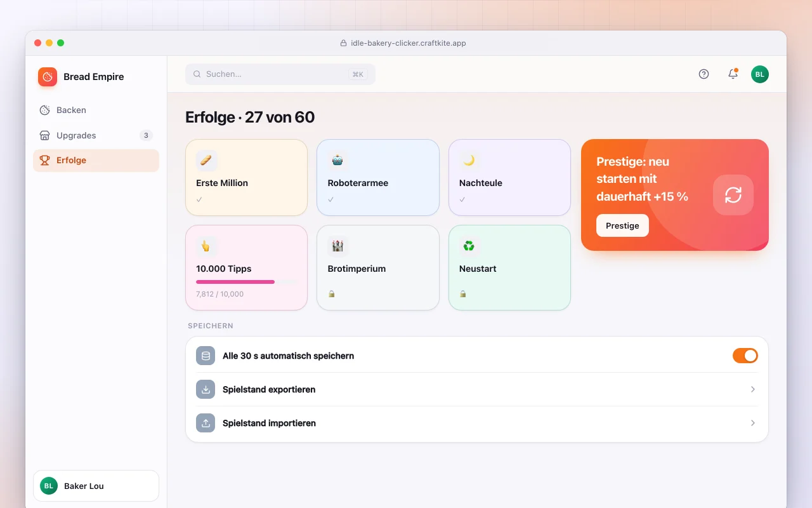Click the refresh arrows icon on Prestige banner
Screen dimensions: 812x508
point(733,195)
